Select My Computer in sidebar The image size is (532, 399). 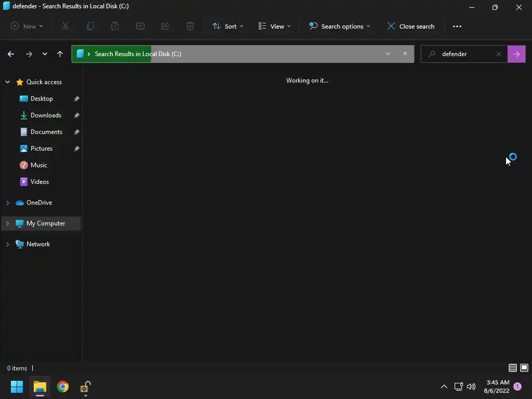click(x=46, y=223)
